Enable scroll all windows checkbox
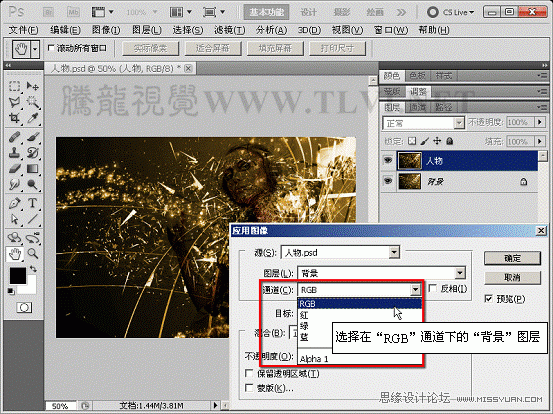Image resolution: width=553 pixels, height=414 pixels. click(x=51, y=48)
